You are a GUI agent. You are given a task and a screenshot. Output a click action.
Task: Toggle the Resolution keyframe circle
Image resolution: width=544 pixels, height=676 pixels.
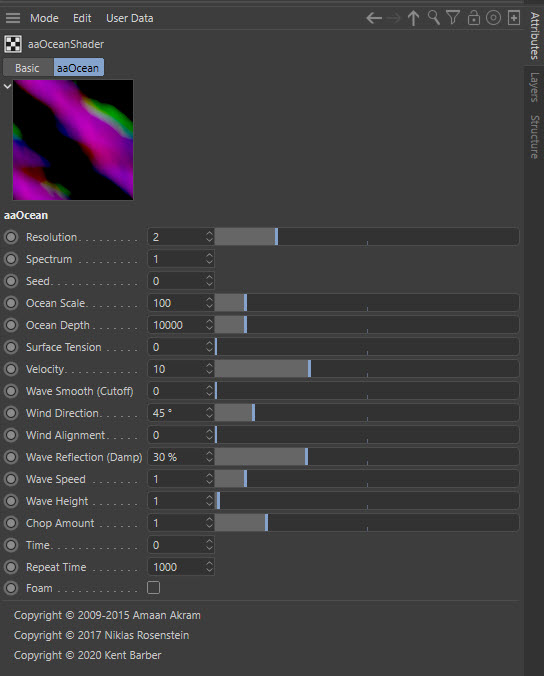coord(11,237)
